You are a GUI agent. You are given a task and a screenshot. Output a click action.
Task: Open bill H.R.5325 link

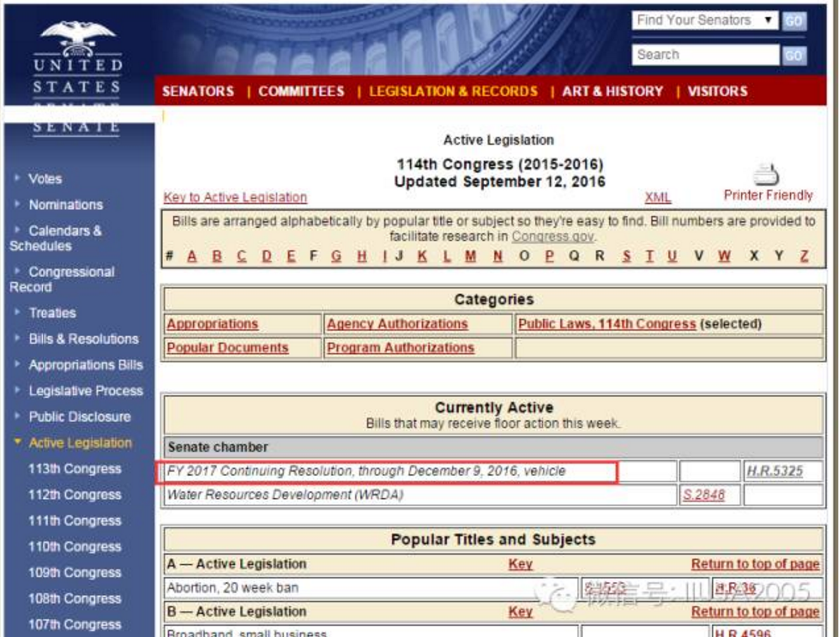pyautogui.click(x=775, y=471)
